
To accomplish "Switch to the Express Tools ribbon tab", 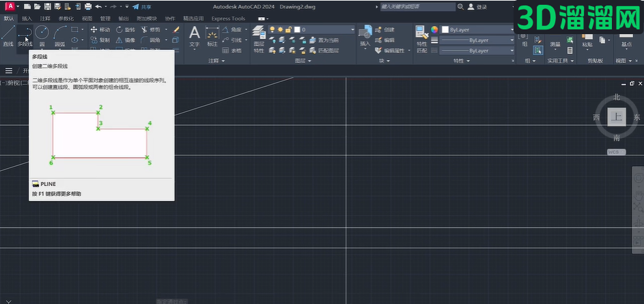I will 228,18.
